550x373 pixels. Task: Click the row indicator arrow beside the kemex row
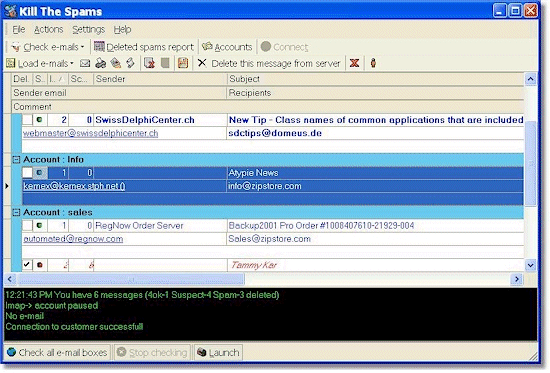pyautogui.click(x=7, y=186)
